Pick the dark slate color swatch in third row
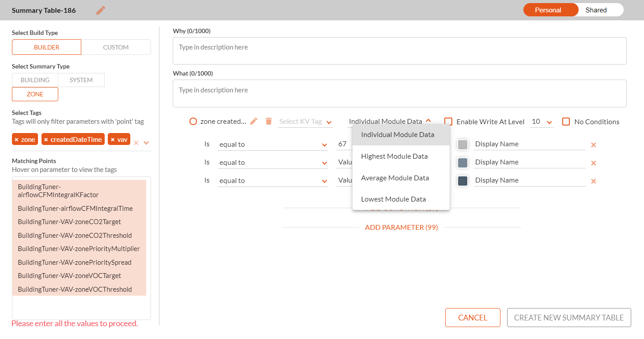 tap(462, 181)
